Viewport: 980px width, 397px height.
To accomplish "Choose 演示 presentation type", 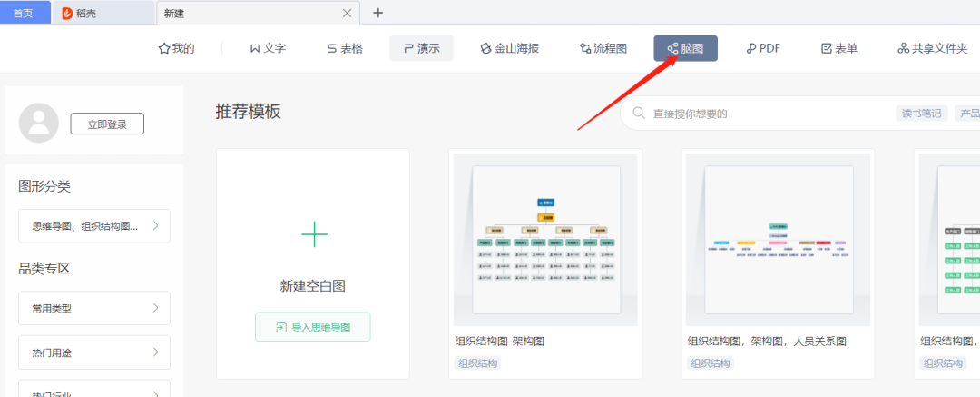I will point(421,48).
